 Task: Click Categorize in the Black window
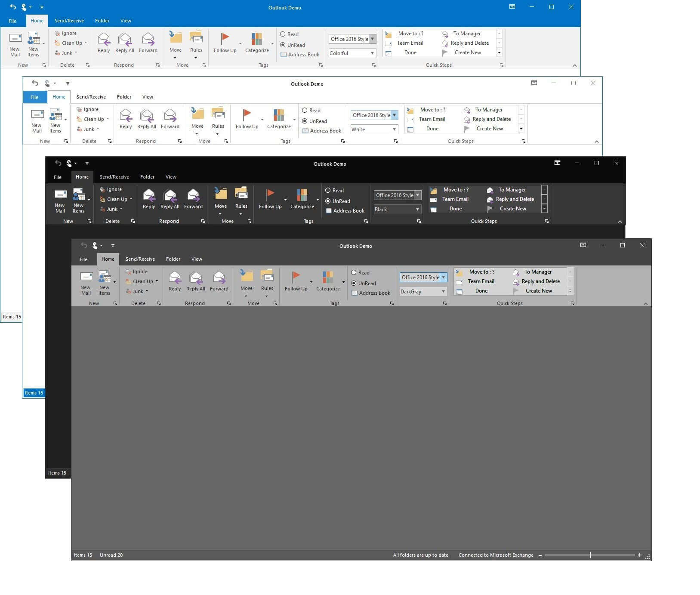[x=302, y=200]
